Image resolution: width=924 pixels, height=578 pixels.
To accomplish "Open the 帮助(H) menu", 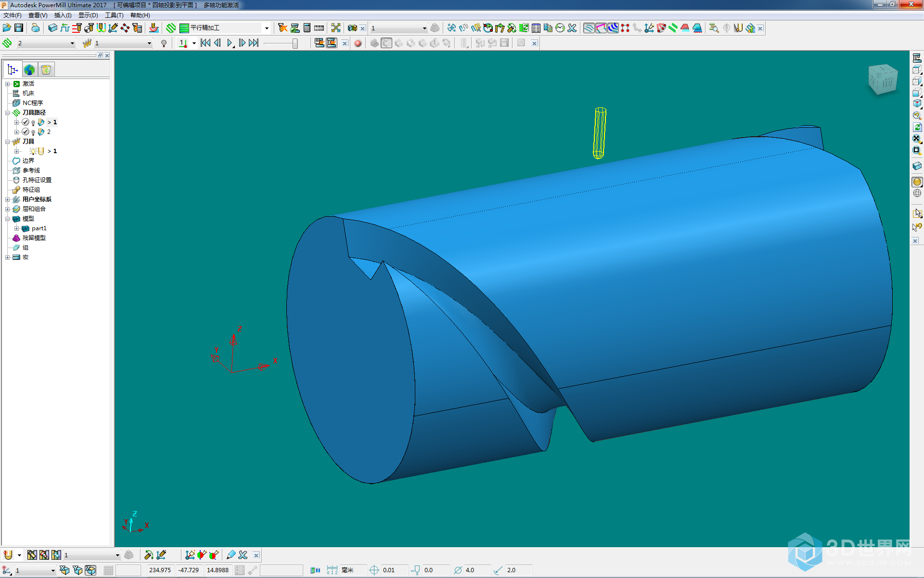I will coord(140,15).
